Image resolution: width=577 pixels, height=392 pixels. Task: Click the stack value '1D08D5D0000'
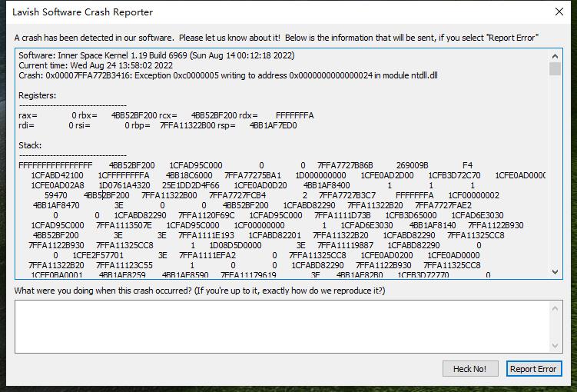235,245
